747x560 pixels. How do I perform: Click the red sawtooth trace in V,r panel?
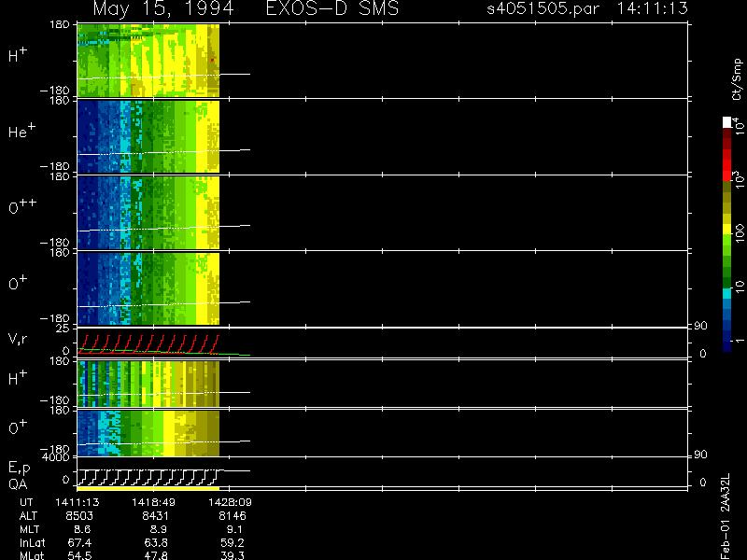[148, 344]
